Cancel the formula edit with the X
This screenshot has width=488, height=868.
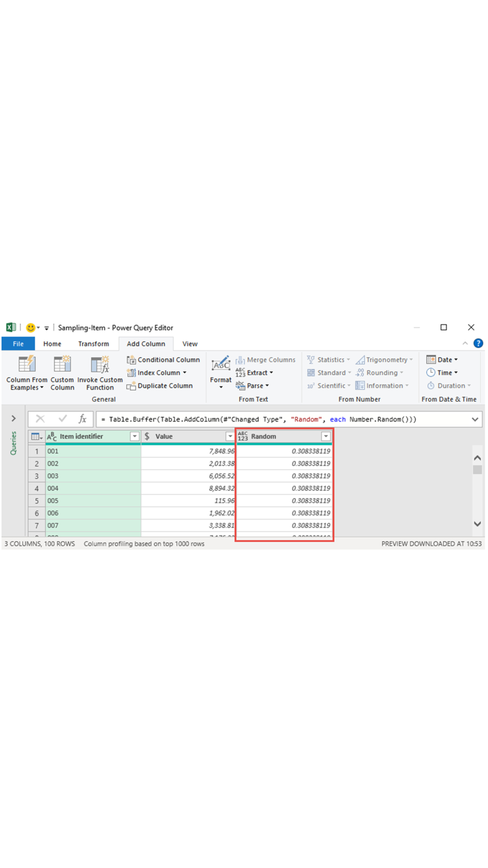click(x=41, y=419)
